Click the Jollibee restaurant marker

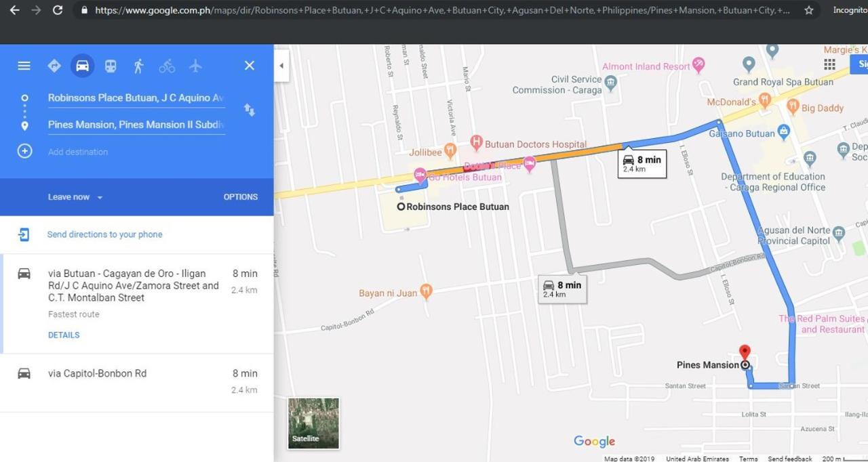click(x=450, y=150)
